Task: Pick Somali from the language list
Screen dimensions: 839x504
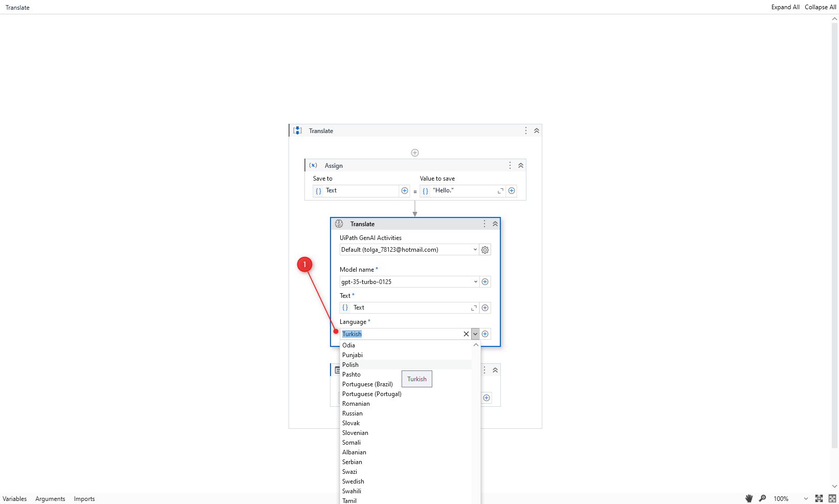Action: coord(406,443)
